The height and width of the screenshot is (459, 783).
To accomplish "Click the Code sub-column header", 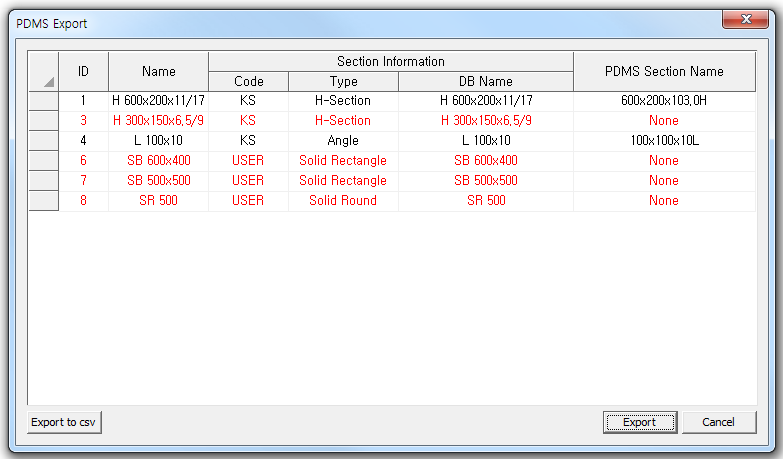I will click(x=248, y=81).
